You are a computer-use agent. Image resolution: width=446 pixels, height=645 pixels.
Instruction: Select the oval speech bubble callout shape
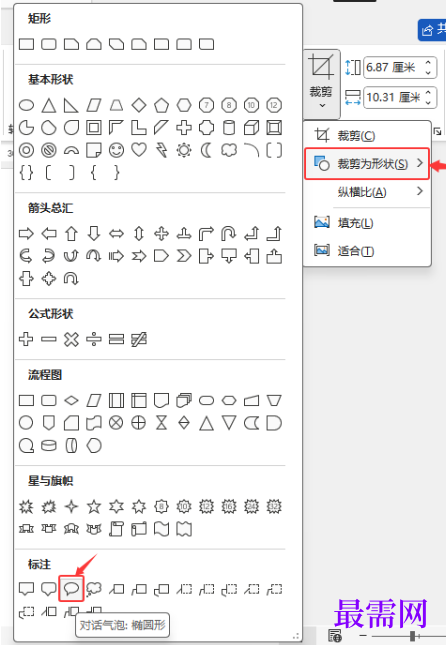pyautogui.click(x=71, y=589)
